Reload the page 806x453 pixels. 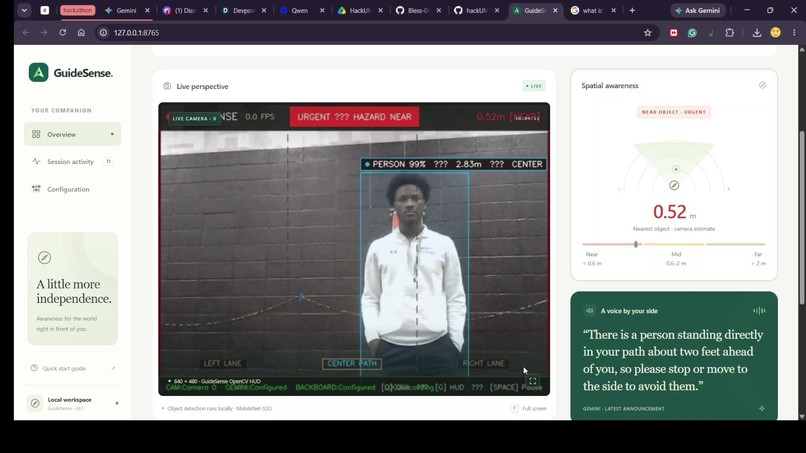click(x=63, y=32)
